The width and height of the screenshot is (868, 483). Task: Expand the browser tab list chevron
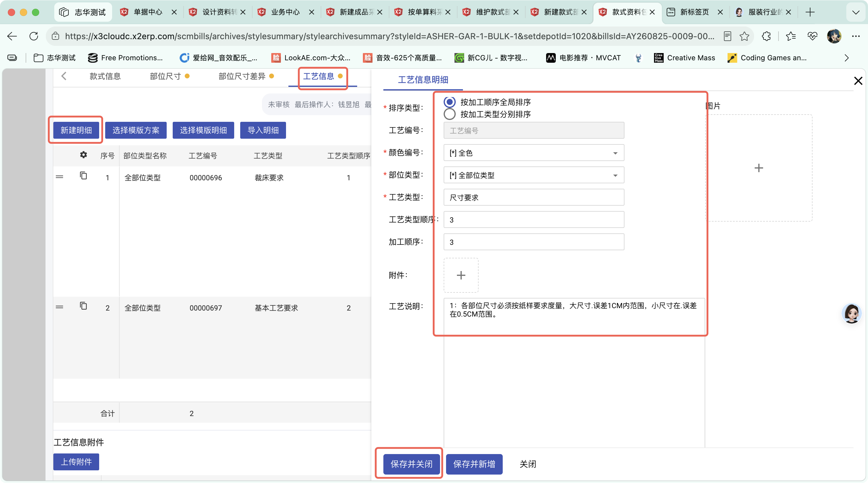(856, 12)
